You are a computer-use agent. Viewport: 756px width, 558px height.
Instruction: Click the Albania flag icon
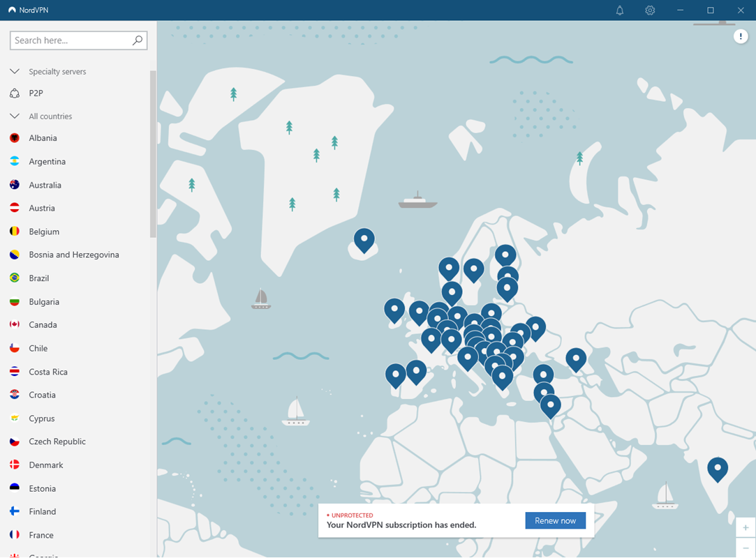coord(15,138)
